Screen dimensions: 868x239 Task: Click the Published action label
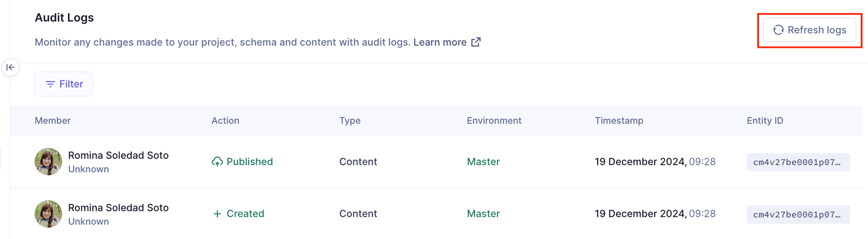point(242,162)
